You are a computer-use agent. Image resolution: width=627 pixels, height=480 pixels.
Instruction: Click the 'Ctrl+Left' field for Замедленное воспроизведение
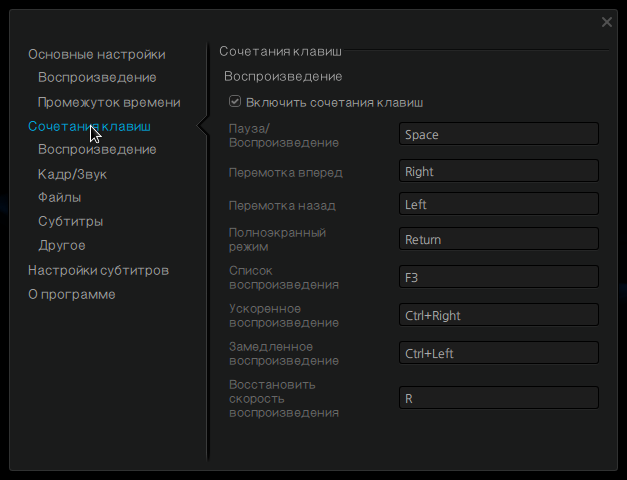point(499,352)
